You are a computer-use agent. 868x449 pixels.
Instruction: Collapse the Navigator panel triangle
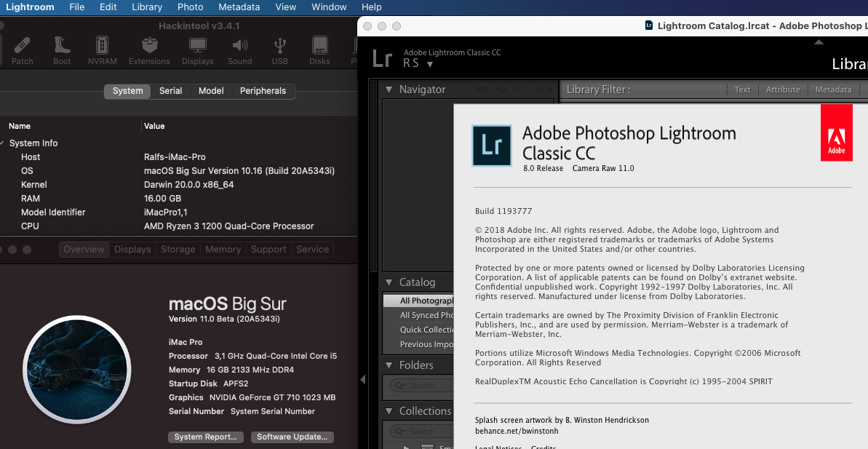389,89
